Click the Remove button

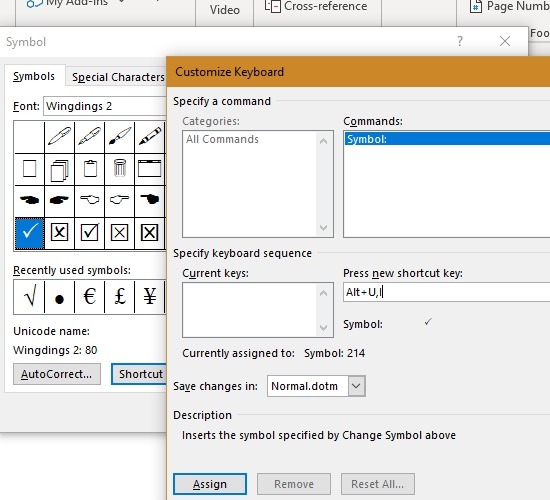point(294,484)
